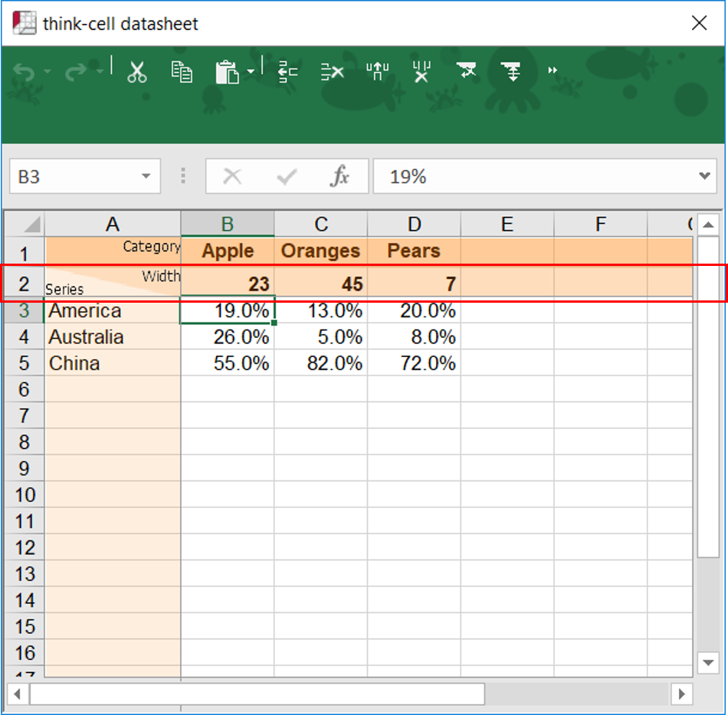Click the datasheet icon in the title bar
The width and height of the screenshot is (728, 715).
(x=23, y=23)
